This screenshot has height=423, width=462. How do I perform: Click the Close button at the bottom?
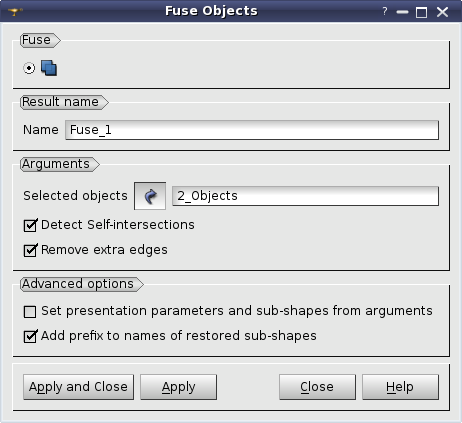pos(317,387)
